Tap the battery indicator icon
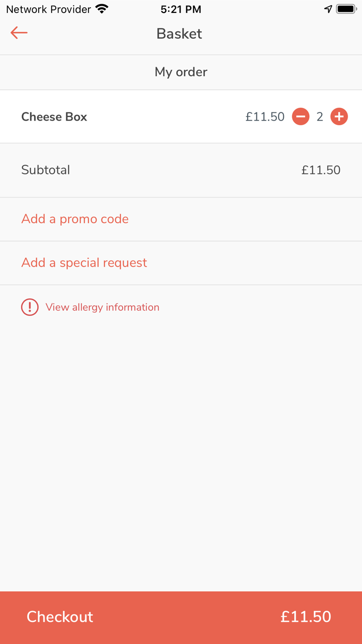362x644 pixels. [346, 9]
